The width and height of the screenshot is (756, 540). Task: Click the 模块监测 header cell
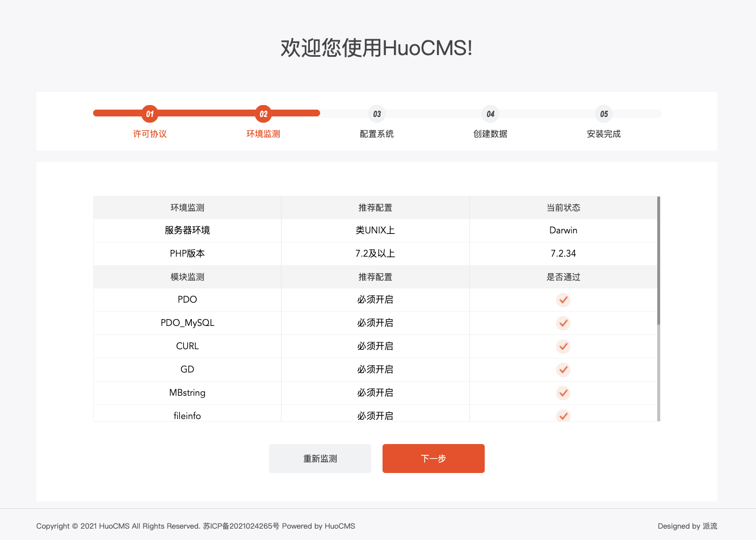[187, 277]
